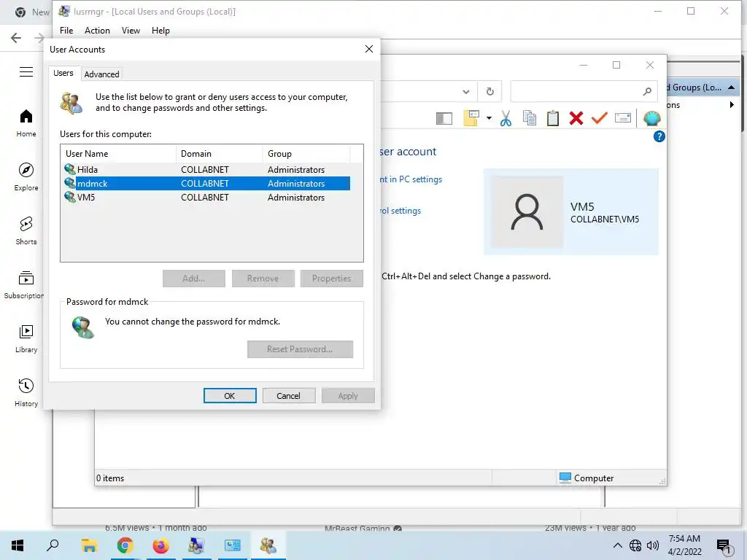Image resolution: width=747 pixels, height=560 pixels.
Task: Open the Help menu in lusrmgr
Action: (x=160, y=31)
